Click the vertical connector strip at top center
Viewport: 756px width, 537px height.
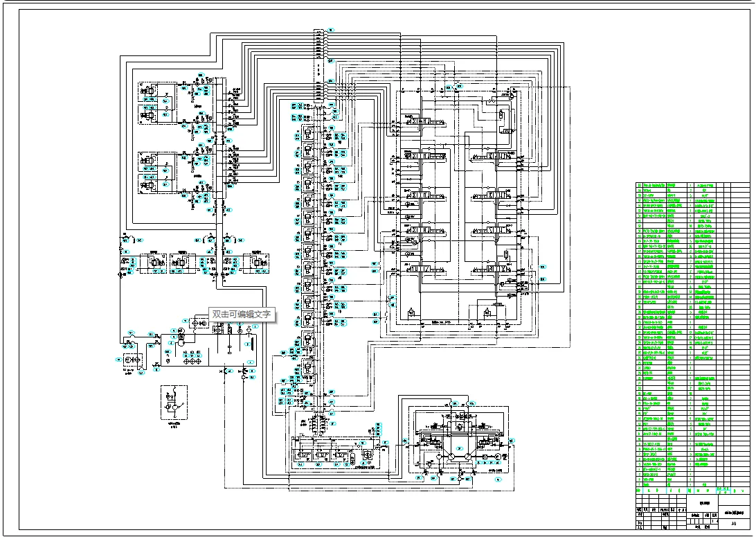[x=320, y=67]
